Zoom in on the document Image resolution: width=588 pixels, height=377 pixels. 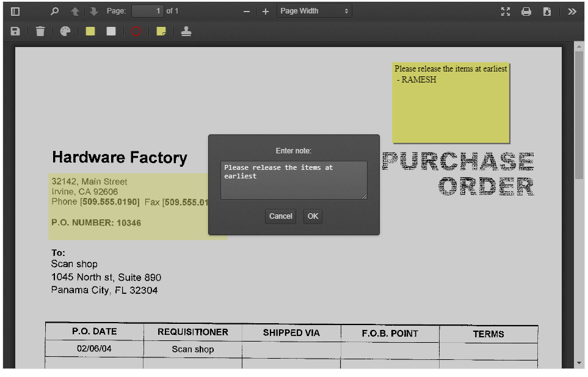click(265, 11)
